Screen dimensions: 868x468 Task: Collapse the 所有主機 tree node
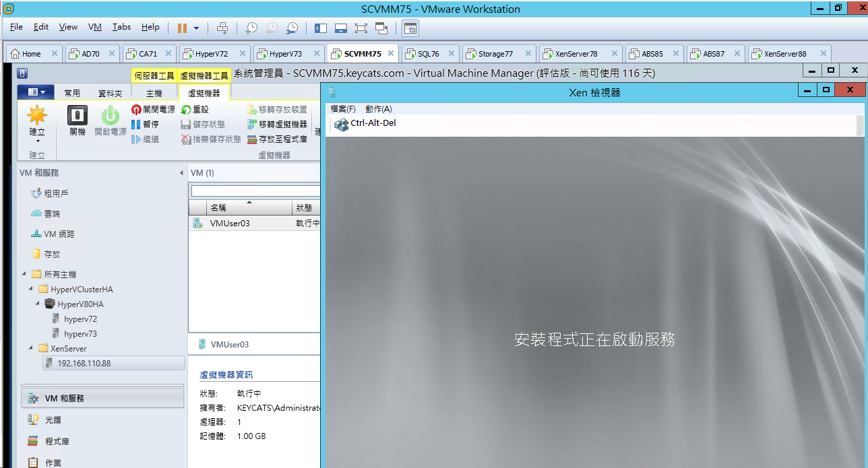click(24, 274)
